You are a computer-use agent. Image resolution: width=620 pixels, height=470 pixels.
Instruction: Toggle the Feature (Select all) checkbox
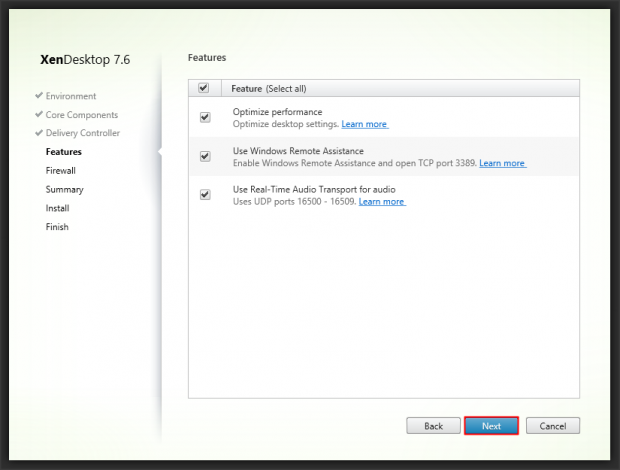(204, 88)
